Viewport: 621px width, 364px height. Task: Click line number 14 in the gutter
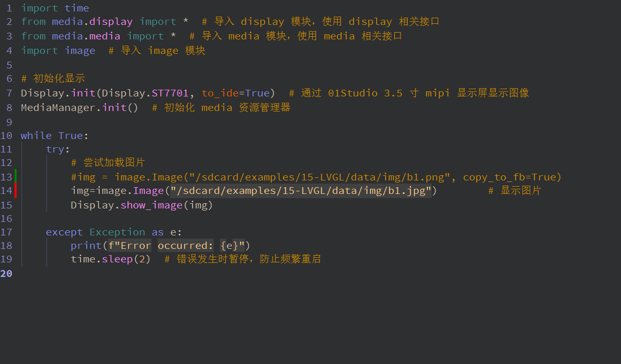tap(6, 190)
